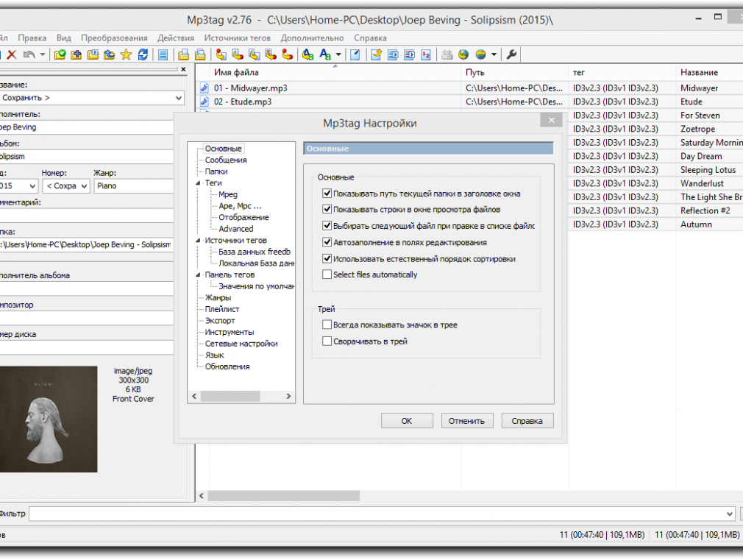Open the dropdown arrow beside the Aa icons
The width and height of the screenshot is (743, 560).
pyautogui.click(x=338, y=54)
